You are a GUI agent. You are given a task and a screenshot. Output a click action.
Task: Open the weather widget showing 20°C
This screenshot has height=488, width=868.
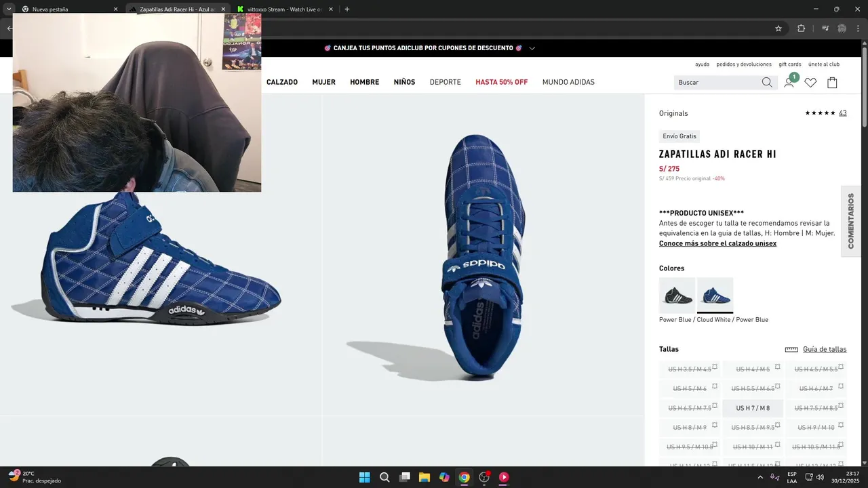(35, 477)
